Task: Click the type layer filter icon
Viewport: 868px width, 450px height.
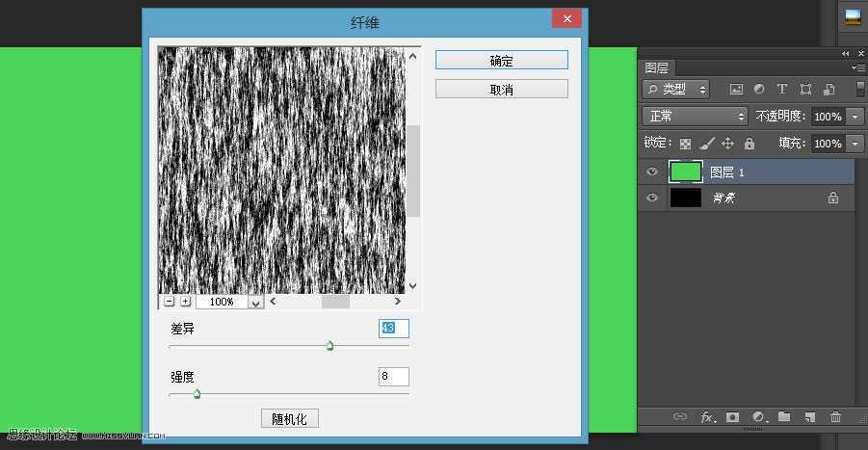Action: coord(781,89)
